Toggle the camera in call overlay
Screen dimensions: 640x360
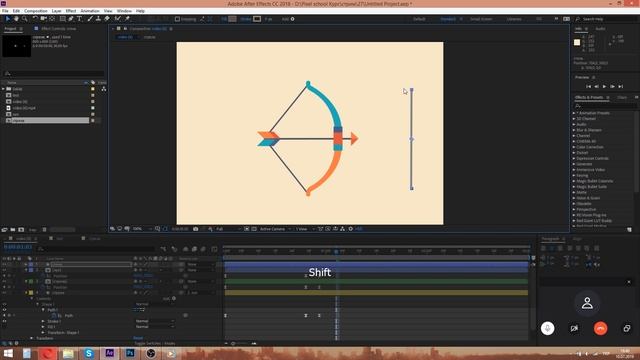[x=574, y=328]
